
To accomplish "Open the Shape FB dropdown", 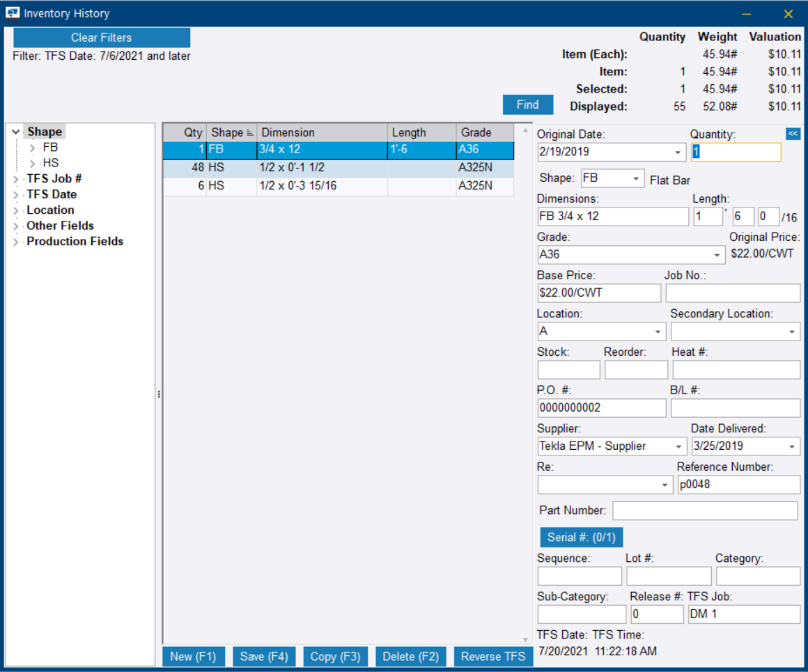I will tap(637, 178).
